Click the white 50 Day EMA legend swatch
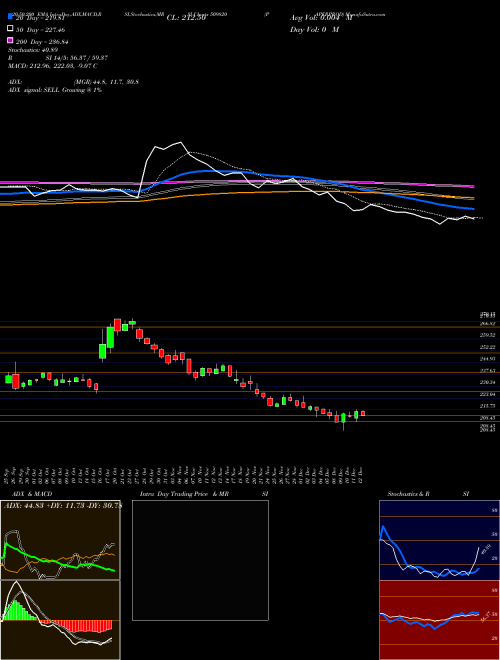The height and width of the screenshot is (660, 500). [x=11, y=29]
